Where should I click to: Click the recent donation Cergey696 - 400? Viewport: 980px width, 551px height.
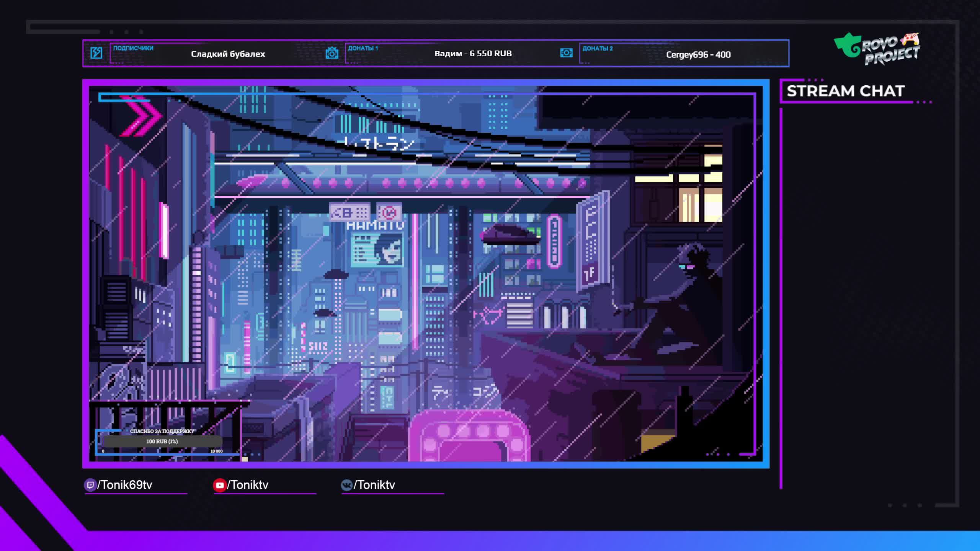[698, 55]
